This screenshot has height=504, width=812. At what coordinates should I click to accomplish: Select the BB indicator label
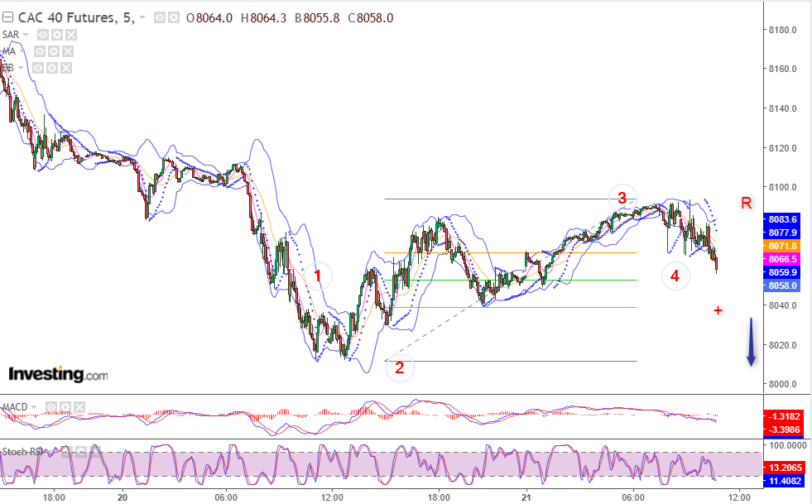[8, 68]
